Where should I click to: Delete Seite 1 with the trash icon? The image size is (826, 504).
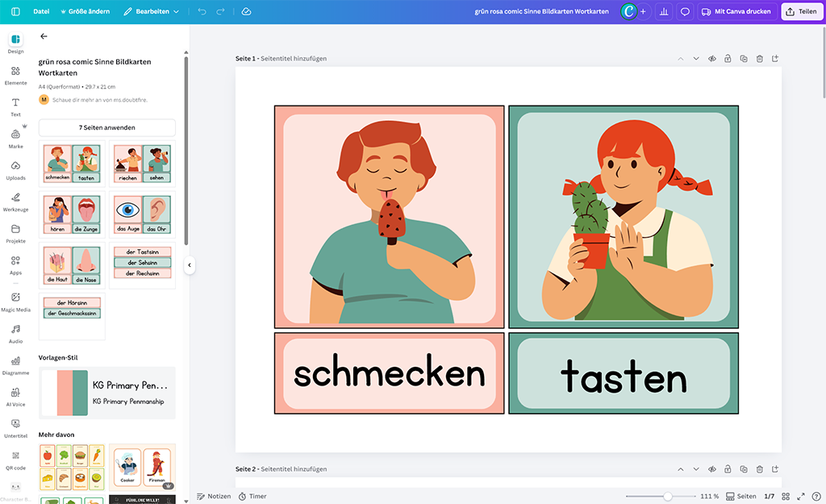759,58
